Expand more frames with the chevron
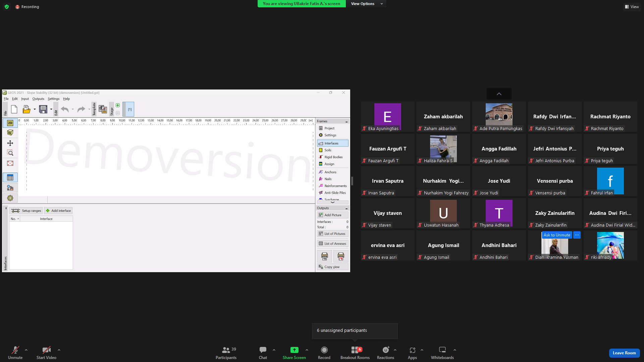This screenshot has height=362, width=644. pyautogui.click(x=333, y=202)
